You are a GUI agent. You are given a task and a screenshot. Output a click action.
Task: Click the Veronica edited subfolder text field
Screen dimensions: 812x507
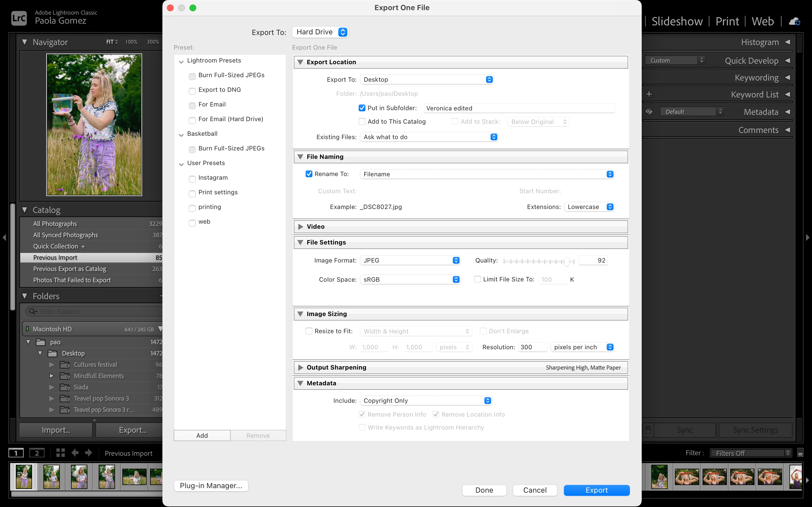[519, 108]
